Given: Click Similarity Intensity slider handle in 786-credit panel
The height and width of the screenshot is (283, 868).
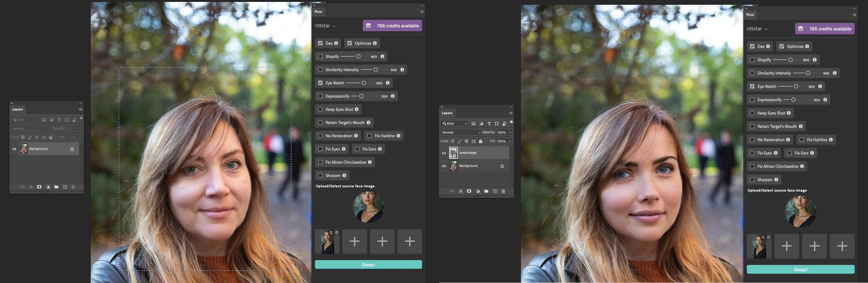Looking at the screenshot, I should (x=375, y=70).
